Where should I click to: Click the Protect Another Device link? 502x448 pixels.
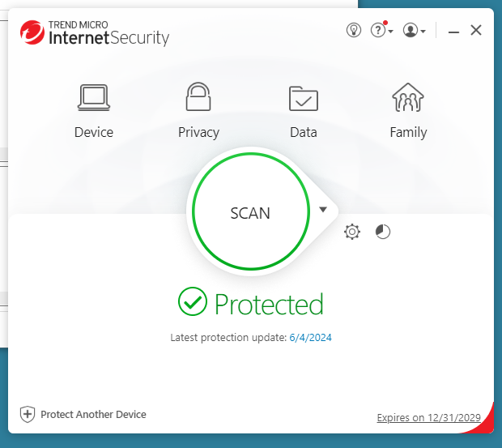coord(93,414)
